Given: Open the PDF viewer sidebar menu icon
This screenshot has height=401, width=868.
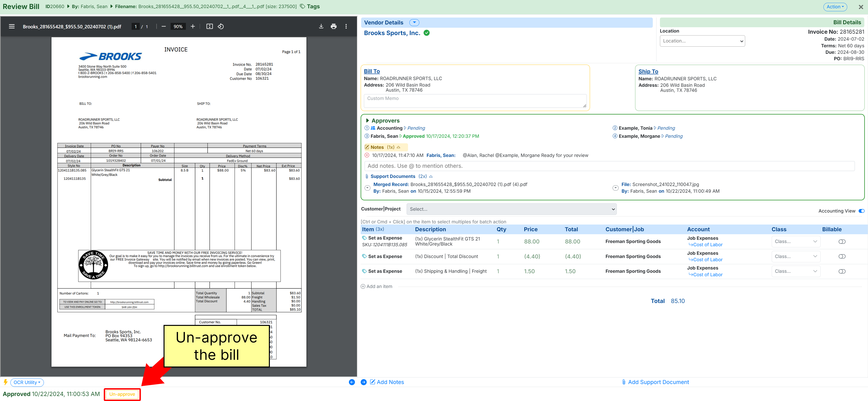Looking at the screenshot, I should click(12, 26).
